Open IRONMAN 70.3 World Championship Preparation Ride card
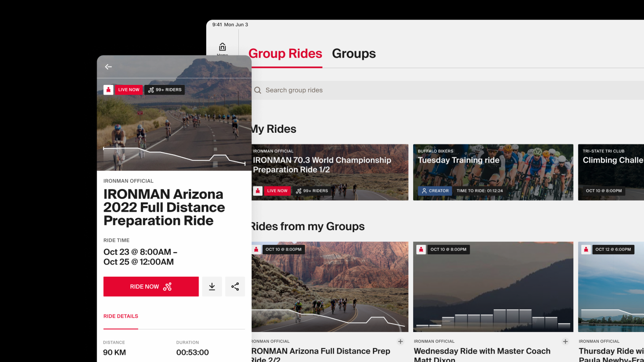This screenshot has height=362, width=644. click(330, 172)
